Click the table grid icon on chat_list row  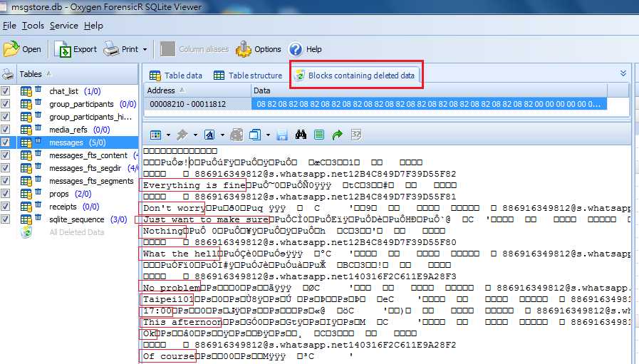[x=26, y=91]
